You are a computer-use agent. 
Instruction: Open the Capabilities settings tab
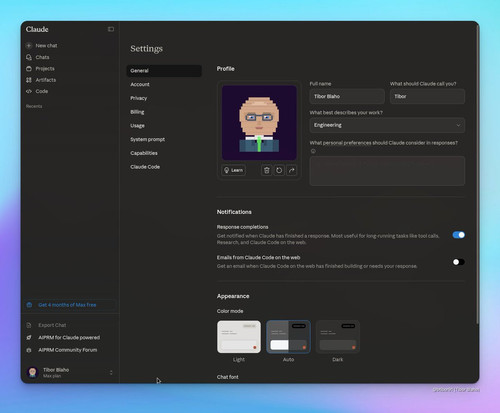click(x=164, y=153)
